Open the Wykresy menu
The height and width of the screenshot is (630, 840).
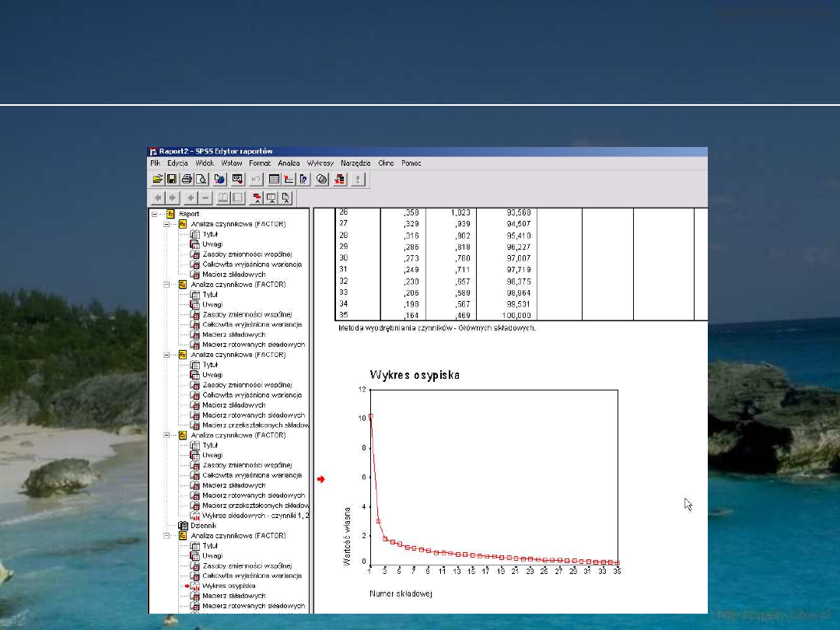pos(320,163)
